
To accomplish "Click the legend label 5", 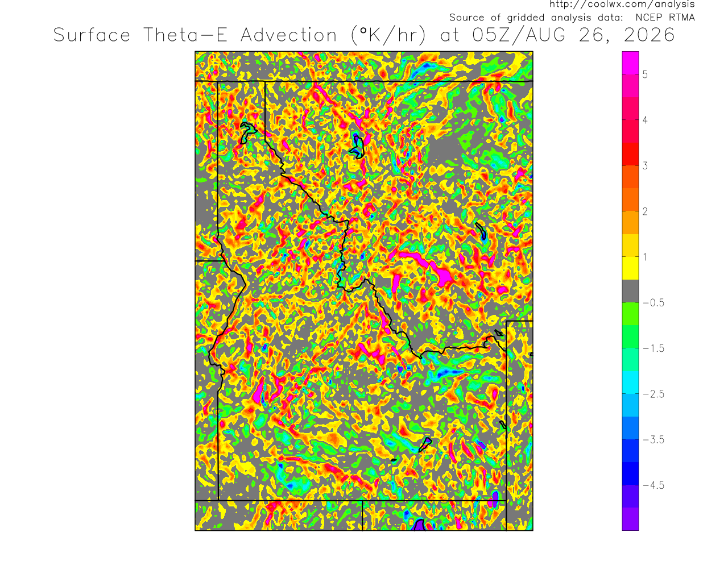I will tap(645, 74).
